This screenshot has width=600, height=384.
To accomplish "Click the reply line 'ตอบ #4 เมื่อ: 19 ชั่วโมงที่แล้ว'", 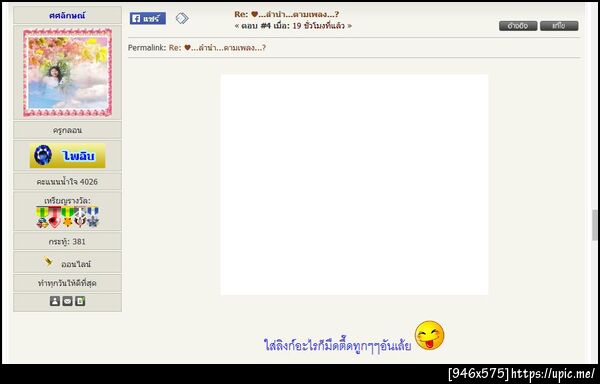I will coord(293,26).
